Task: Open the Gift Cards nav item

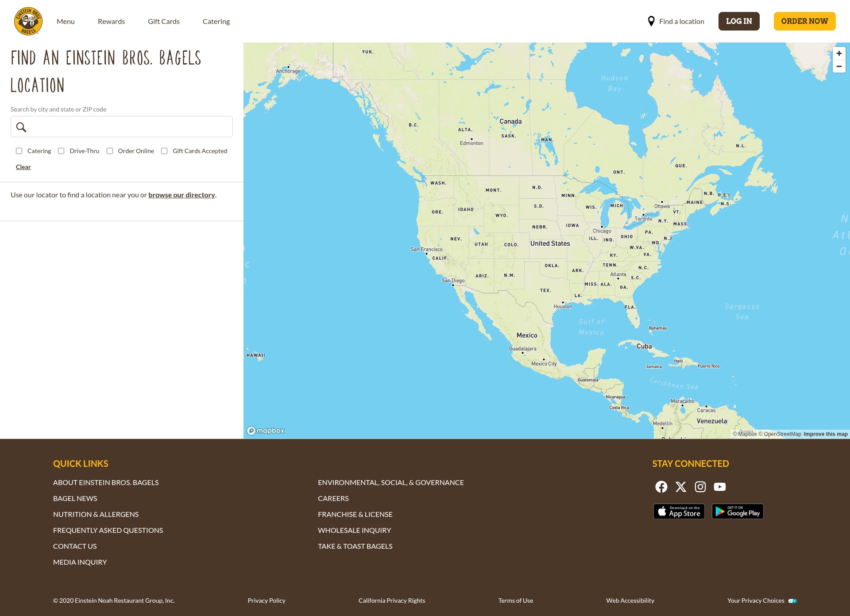Action: (x=164, y=21)
